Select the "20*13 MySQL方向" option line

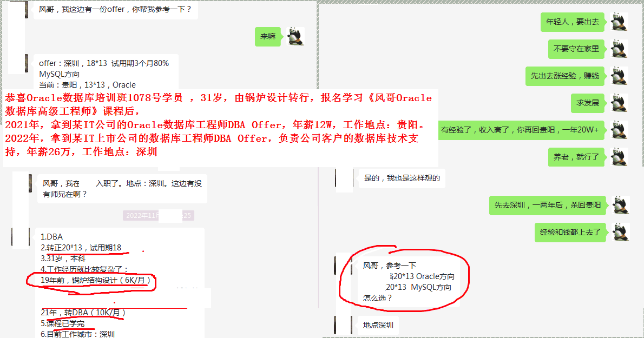418,287
